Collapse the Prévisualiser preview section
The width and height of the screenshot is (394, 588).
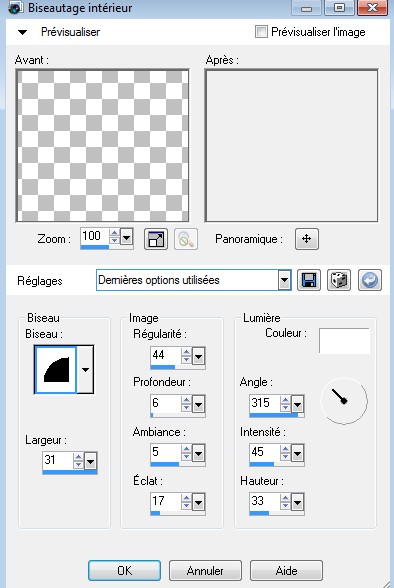coord(22,32)
